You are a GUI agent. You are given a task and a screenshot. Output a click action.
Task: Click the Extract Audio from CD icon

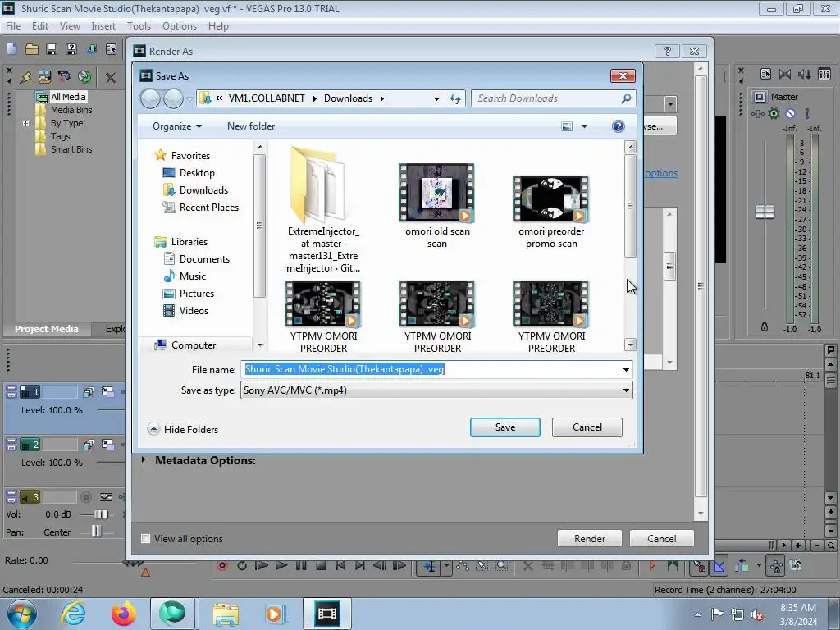[84, 77]
